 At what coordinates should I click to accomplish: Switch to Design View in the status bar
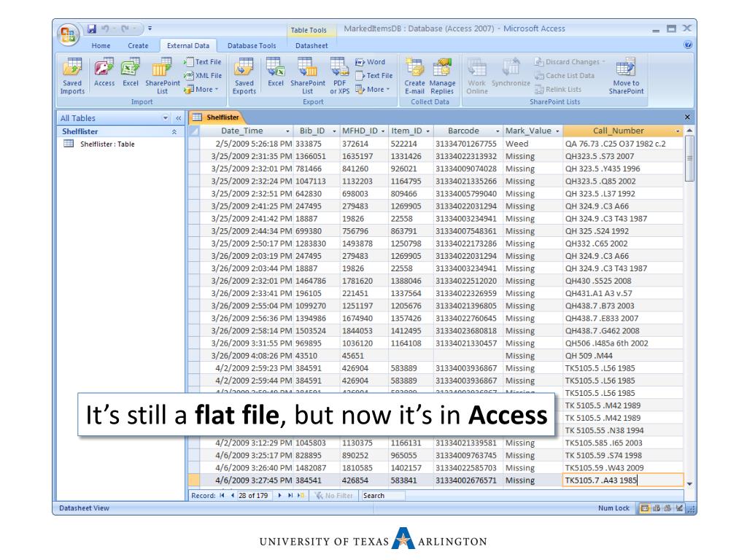pos(679,508)
